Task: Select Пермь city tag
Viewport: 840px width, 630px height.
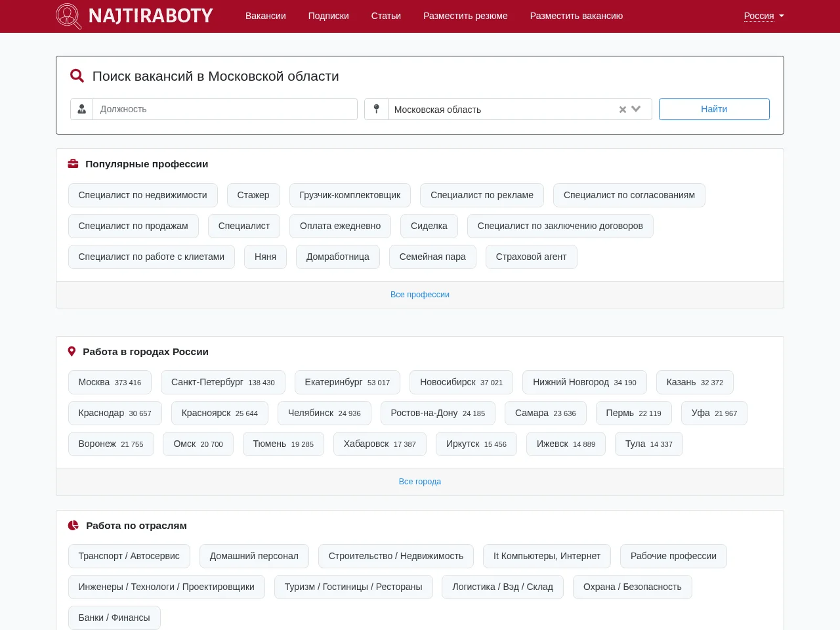Action: point(634,413)
